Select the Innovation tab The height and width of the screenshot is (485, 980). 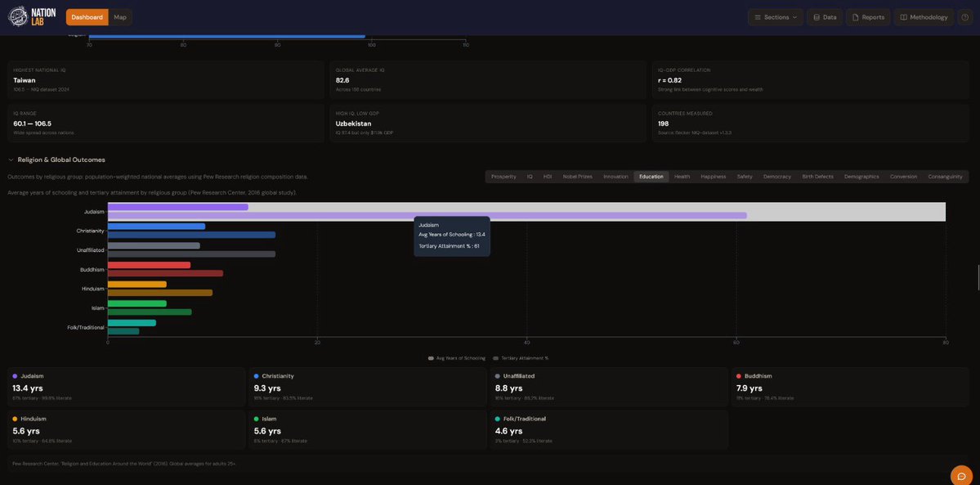click(615, 177)
